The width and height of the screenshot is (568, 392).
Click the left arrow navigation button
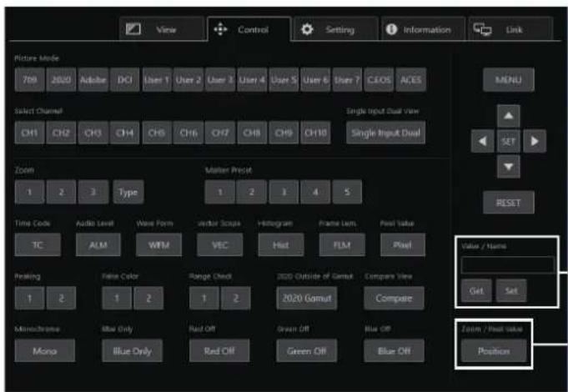click(483, 141)
